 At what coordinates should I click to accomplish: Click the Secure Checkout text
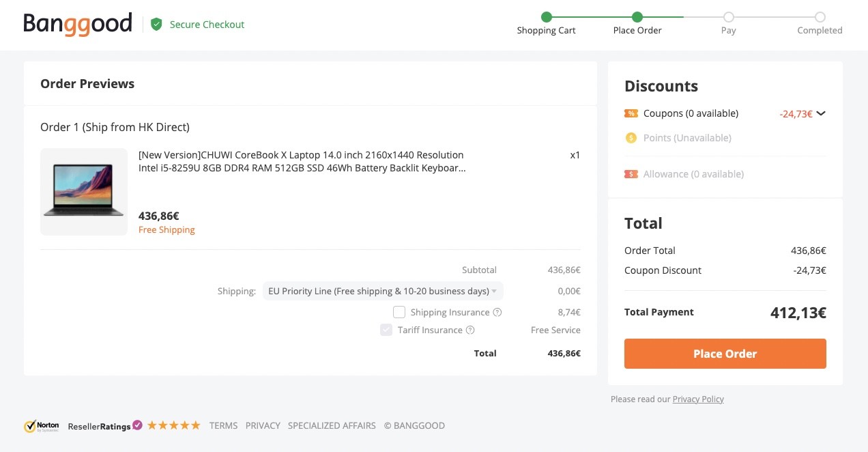207,25
